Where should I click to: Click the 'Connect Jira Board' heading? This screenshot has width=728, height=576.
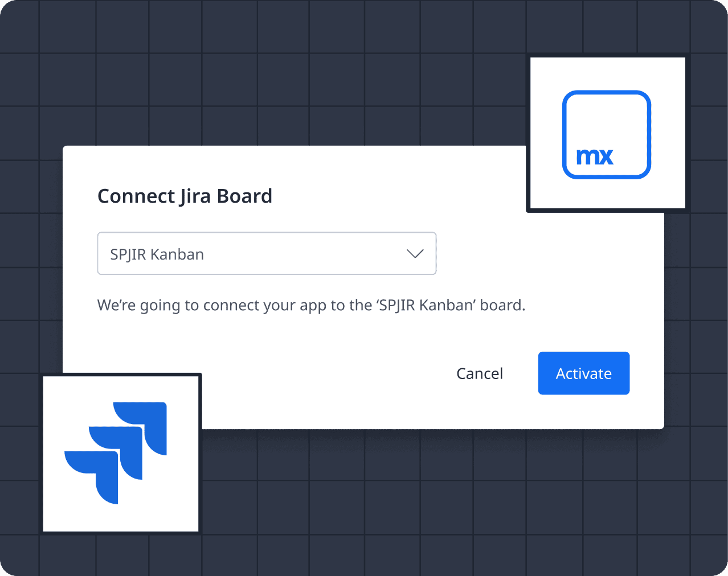pyautogui.click(x=185, y=196)
